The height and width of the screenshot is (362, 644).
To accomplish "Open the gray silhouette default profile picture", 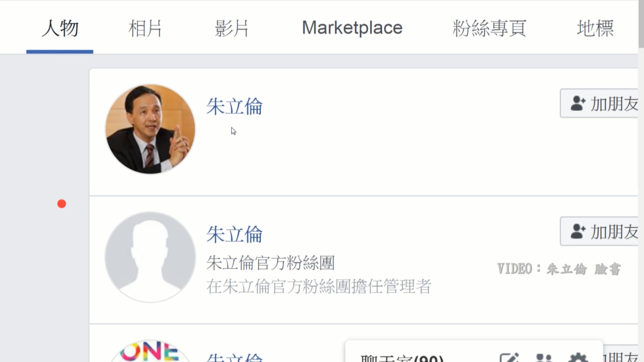I will (x=150, y=257).
